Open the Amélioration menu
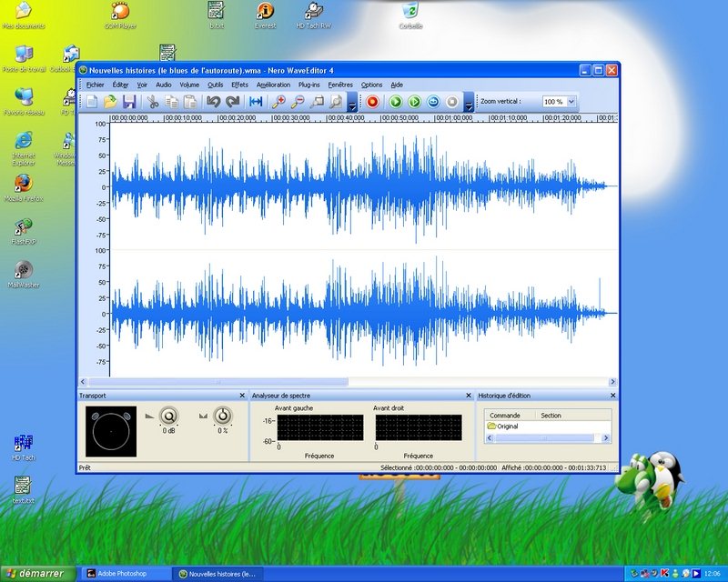This screenshot has width=728, height=582. [274, 85]
